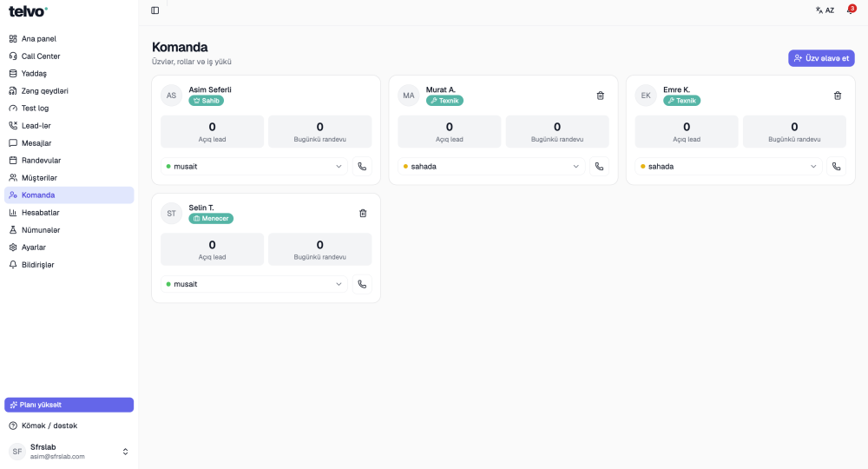Select Komanda in the sidebar

69,195
